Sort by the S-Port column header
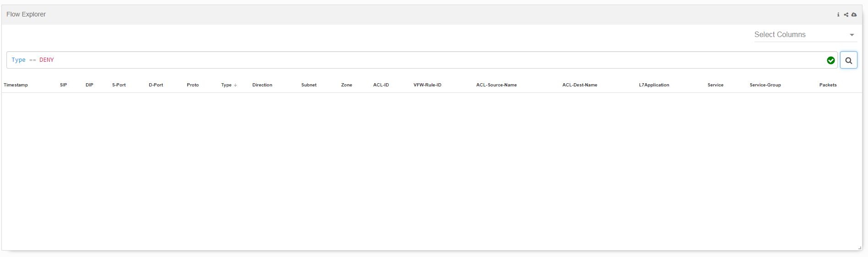Viewport: 868px width, 257px height. coord(119,85)
